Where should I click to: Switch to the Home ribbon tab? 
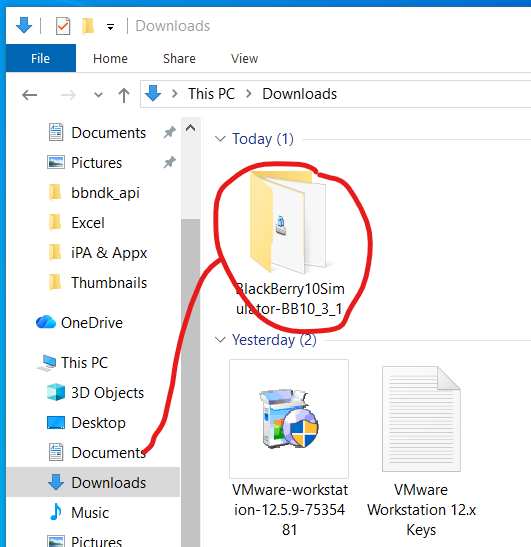(x=110, y=59)
